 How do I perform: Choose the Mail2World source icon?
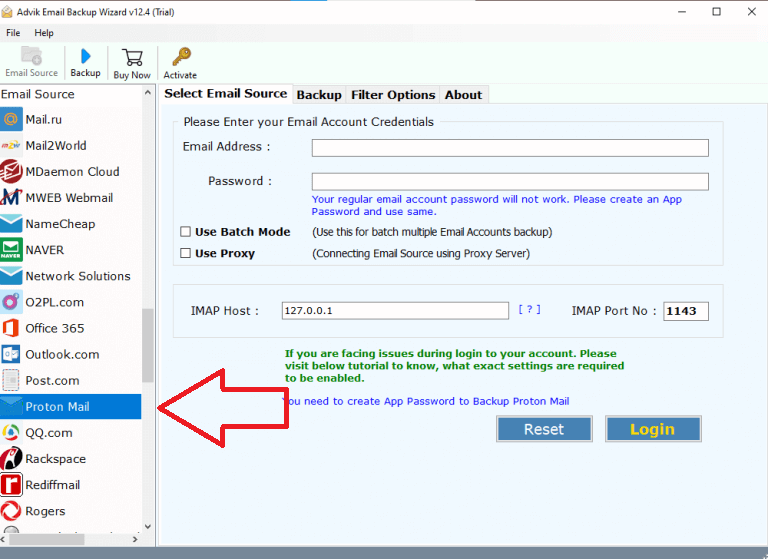11,146
